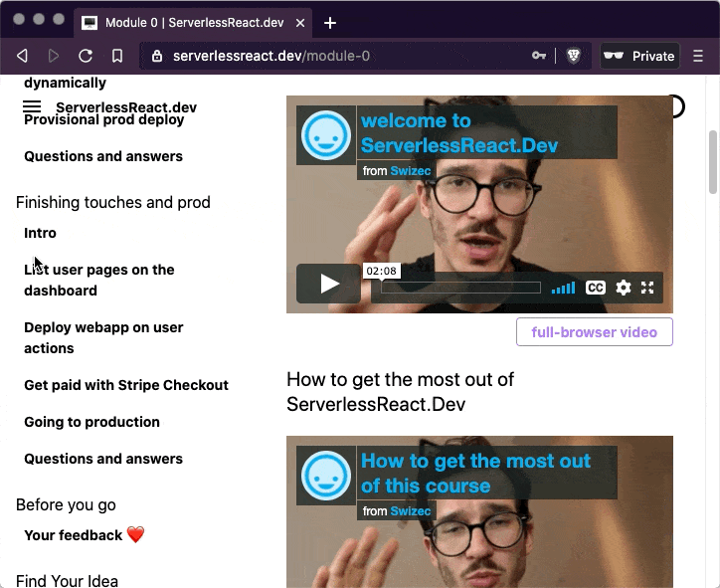Click the How to get the most out heading
720x588 pixels.
[400, 392]
